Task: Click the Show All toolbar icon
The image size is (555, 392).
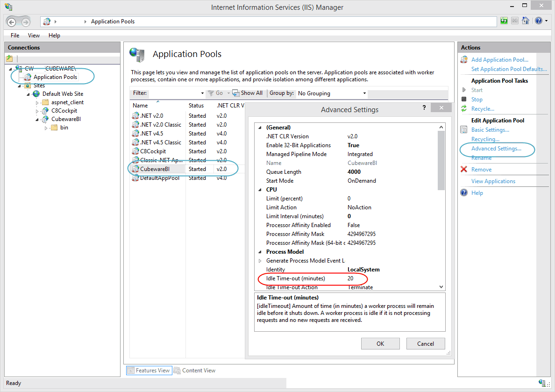Action: click(x=236, y=93)
